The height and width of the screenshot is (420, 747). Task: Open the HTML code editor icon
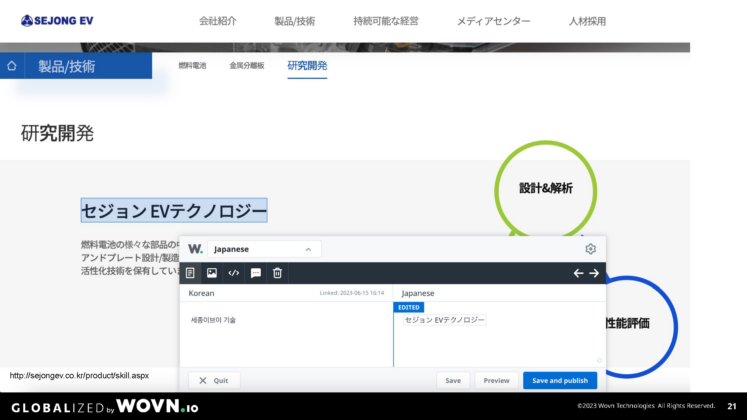pyautogui.click(x=233, y=273)
